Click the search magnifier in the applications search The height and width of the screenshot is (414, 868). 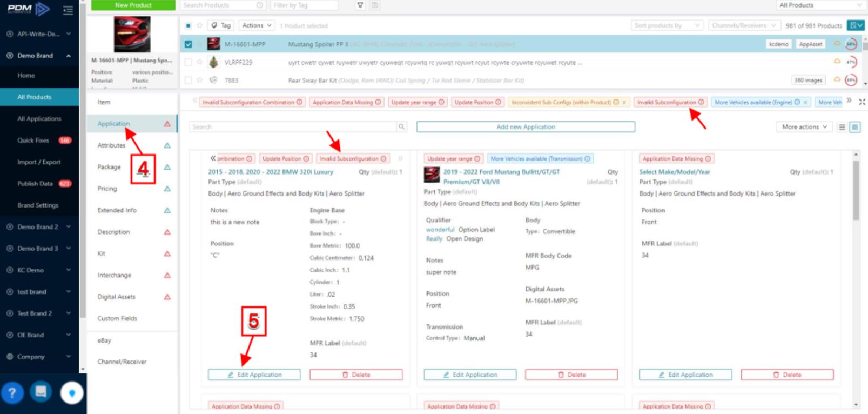tap(401, 127)
